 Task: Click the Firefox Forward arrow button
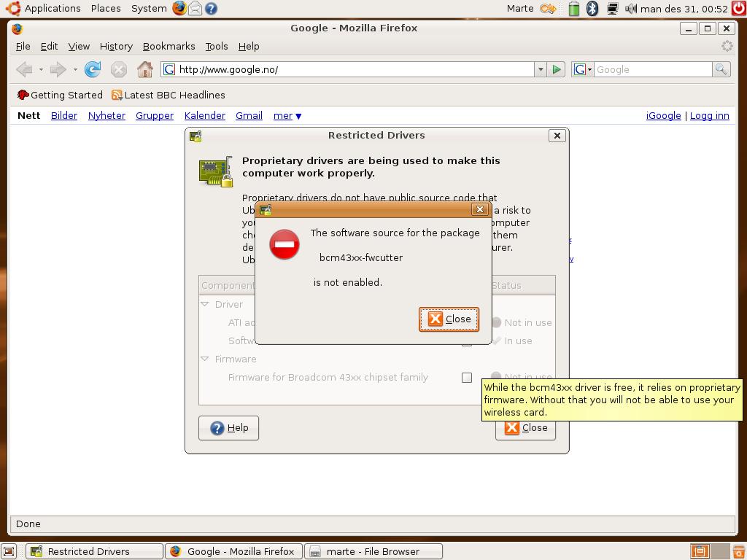[58, 69]
